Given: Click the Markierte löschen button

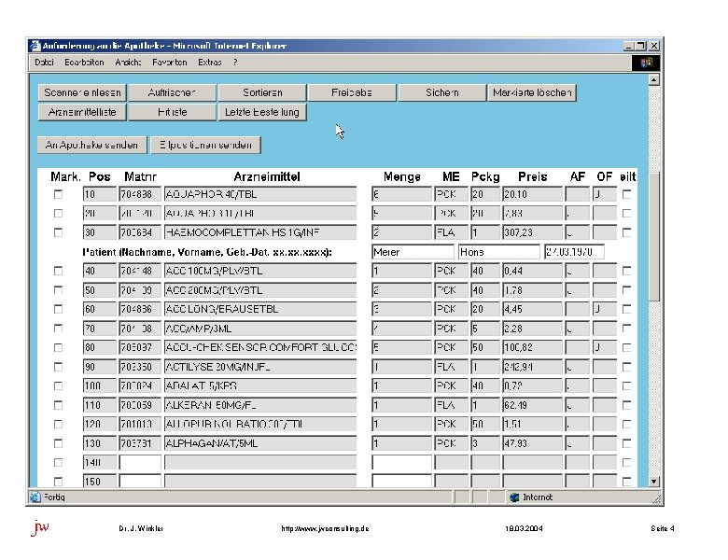Looking at the screenshot, I should click(x=532, y=92).
